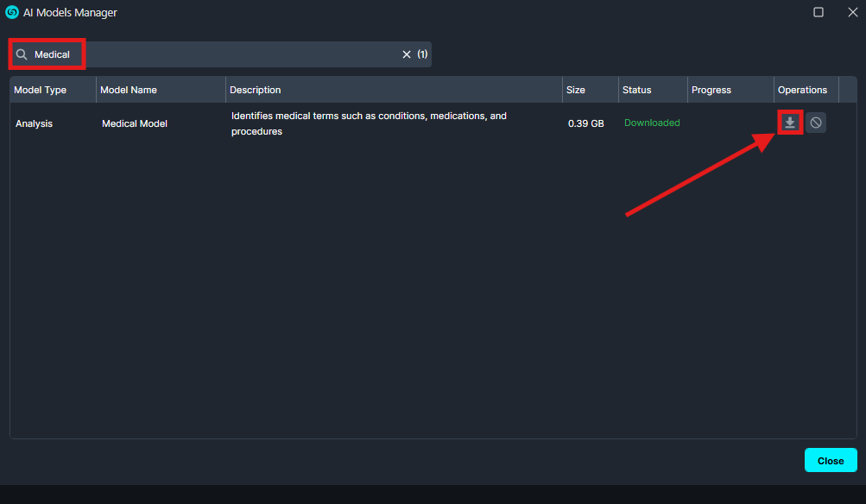
Task: Select the Medical Model name cell
Action: 135,123
